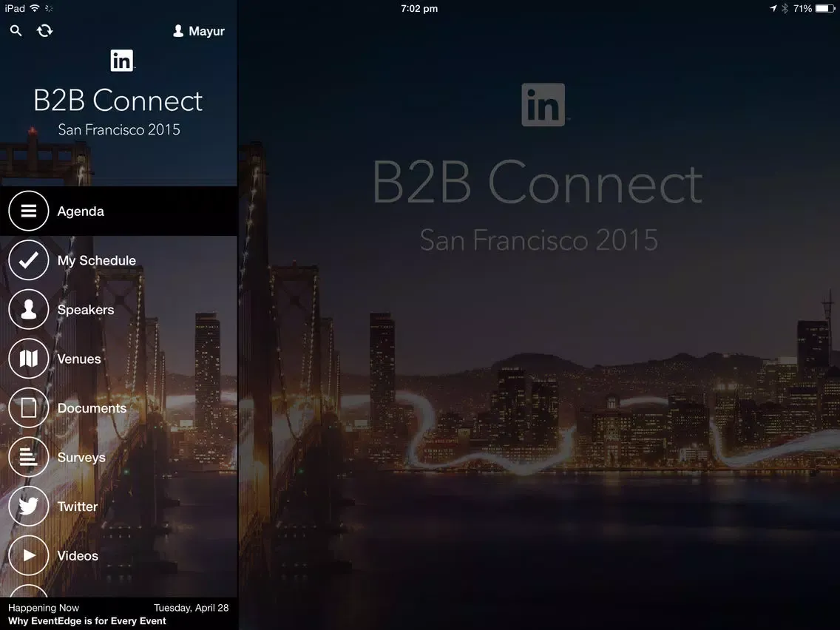This screenshot has width=840, height=630.
Task: Tap the refresh sync icon
Action: pyautogui.click(x=44, y=31)
